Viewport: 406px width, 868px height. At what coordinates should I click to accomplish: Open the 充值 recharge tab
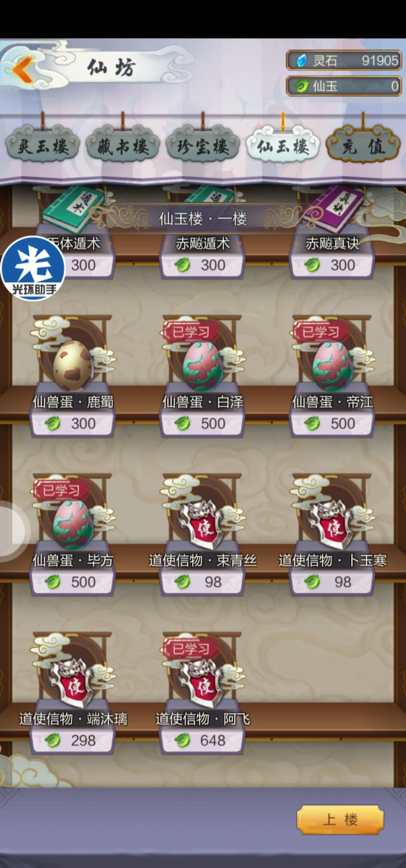(x=363, y=146)
